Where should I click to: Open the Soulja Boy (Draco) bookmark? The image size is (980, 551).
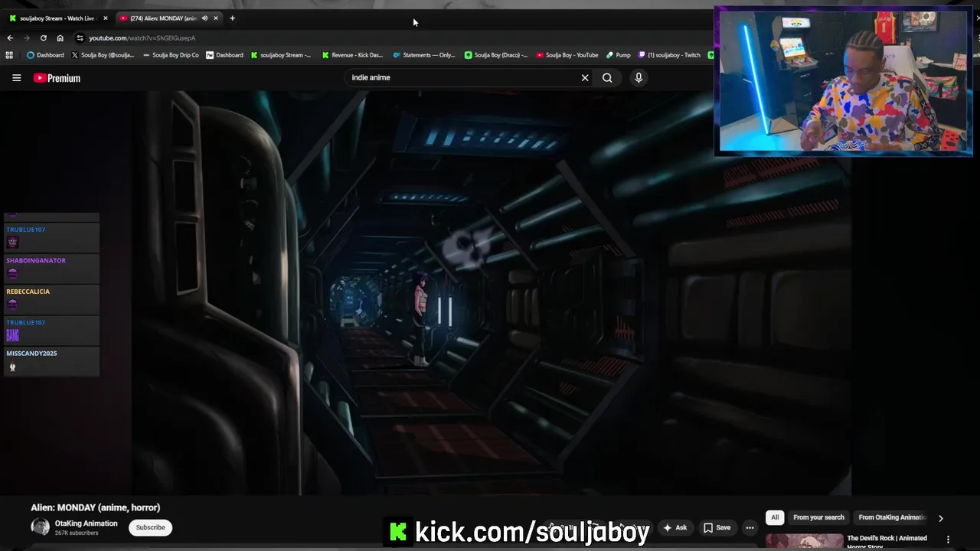[496, 55]
